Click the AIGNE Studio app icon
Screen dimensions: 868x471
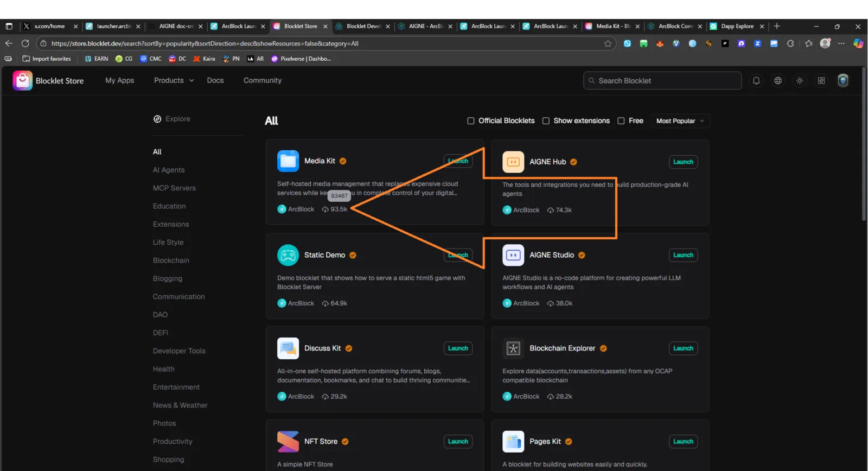tap(513, 255)
